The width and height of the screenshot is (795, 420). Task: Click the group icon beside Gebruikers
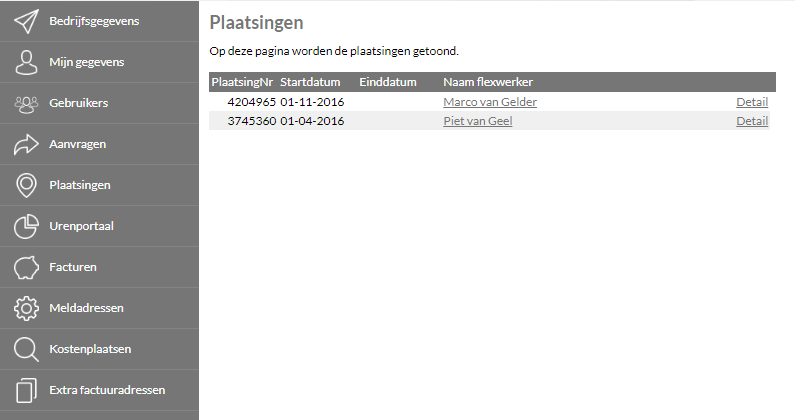pos(26,103)
